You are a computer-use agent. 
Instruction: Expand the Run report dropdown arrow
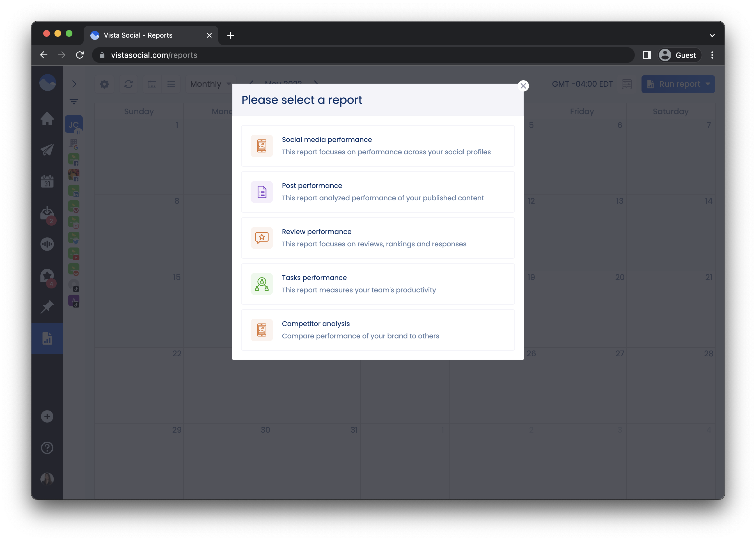708,84
